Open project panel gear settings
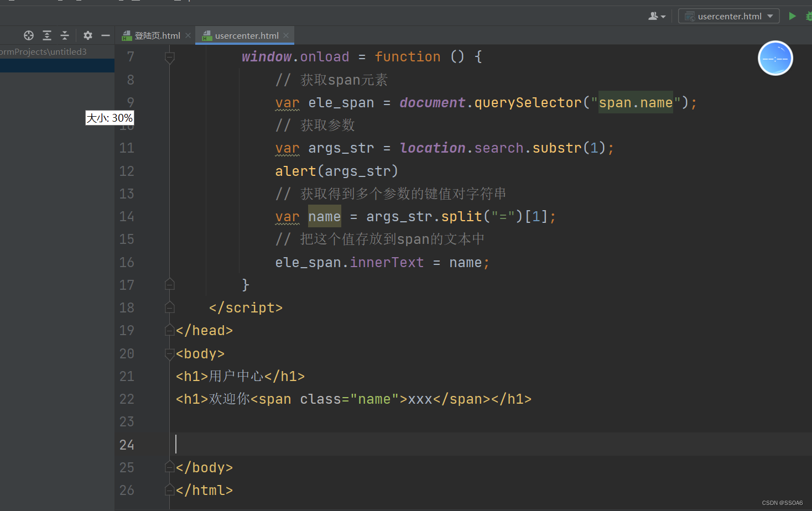 (x=88, y=35)
